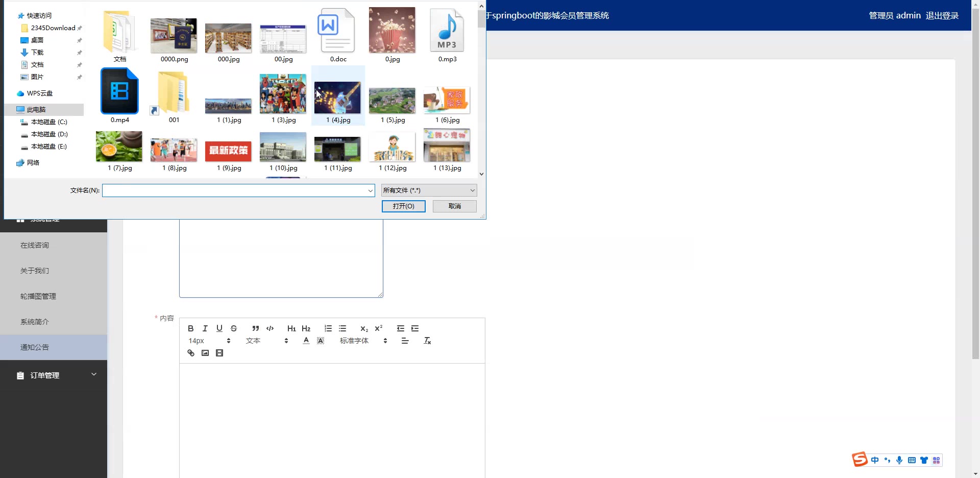The image size is (980, 478).
Task: Apply strikethrough formatting
Action: coord(234,328)
